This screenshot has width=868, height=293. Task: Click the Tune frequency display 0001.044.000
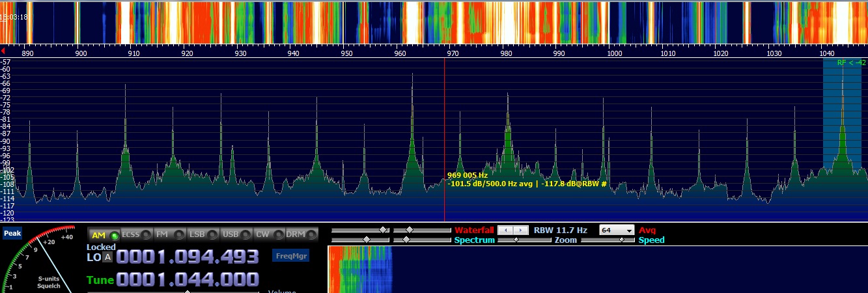[x=188, y=280]
